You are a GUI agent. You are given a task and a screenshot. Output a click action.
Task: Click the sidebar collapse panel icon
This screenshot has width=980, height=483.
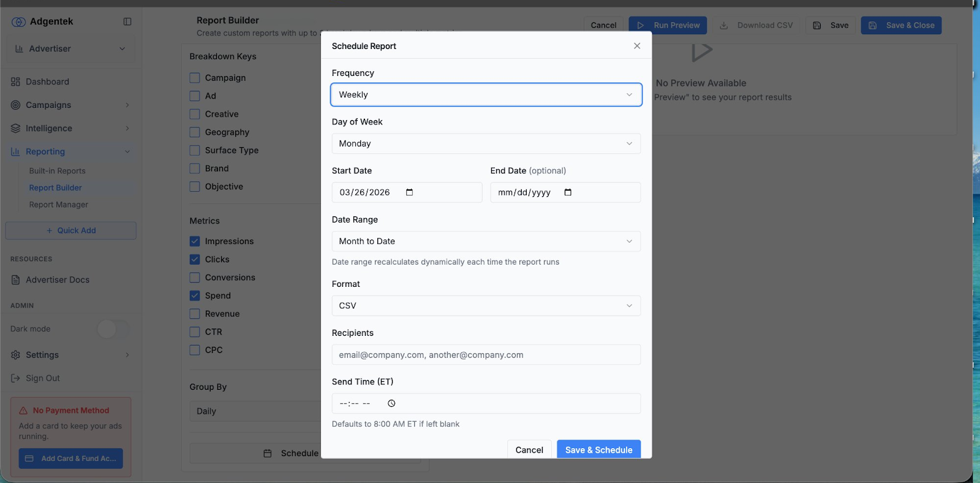127,21
